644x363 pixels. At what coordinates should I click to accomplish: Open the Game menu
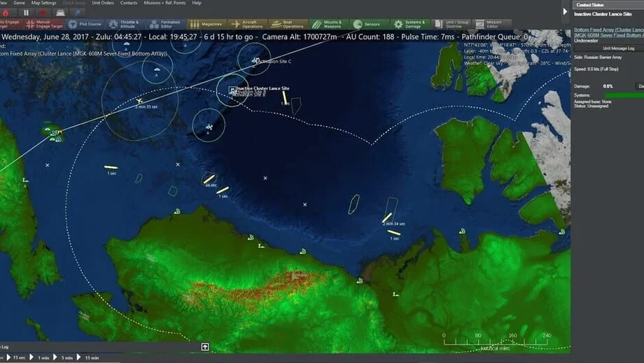coord(19,3)
